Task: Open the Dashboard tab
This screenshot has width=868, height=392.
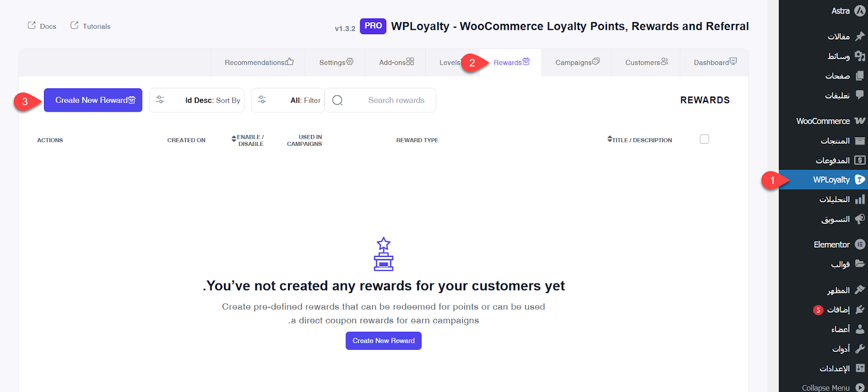Action: point(714,62)
